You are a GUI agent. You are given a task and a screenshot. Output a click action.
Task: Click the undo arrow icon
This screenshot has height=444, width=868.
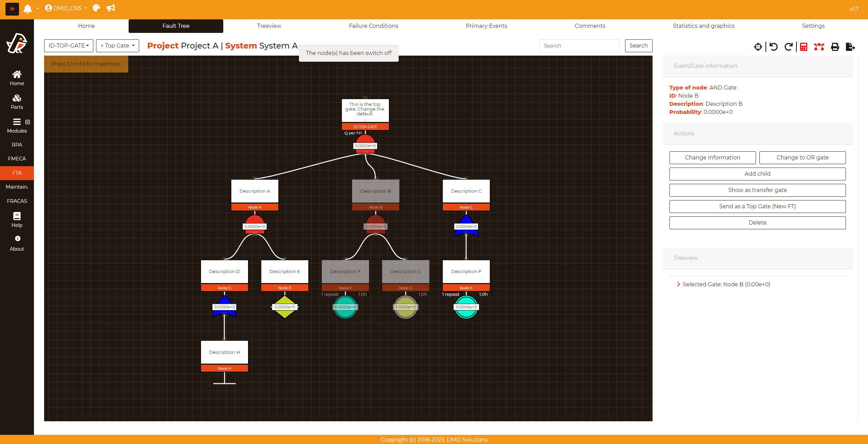coord(774,47)
